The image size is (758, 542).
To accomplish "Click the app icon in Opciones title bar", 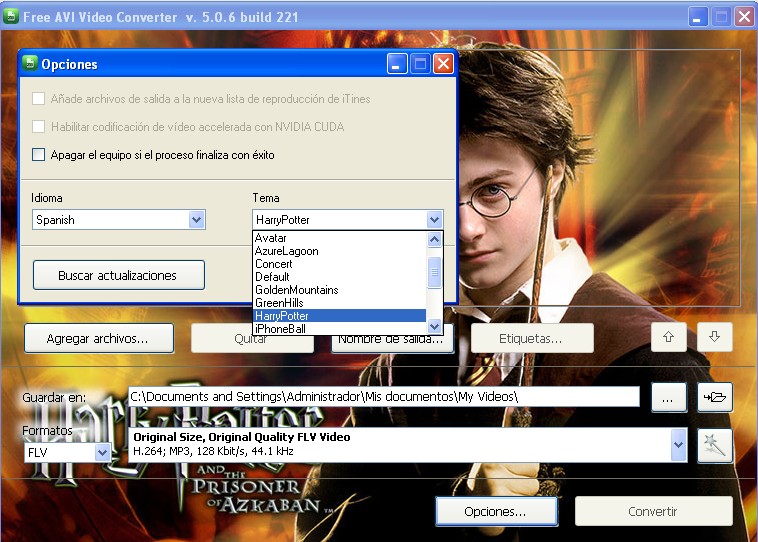I will [30, 63].
